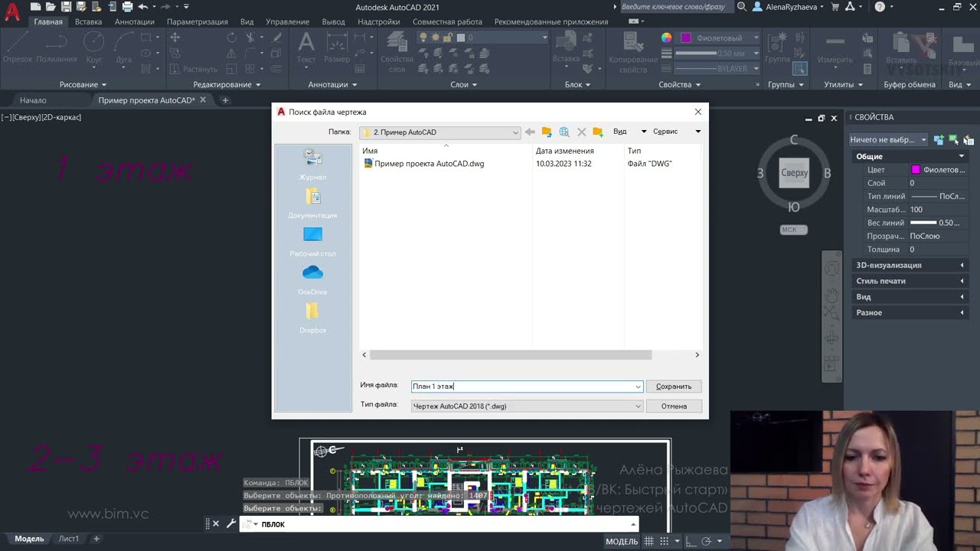The image size is (980, 551).
Task: Go back to previous folder in dialog
Action: coord(530,132)
